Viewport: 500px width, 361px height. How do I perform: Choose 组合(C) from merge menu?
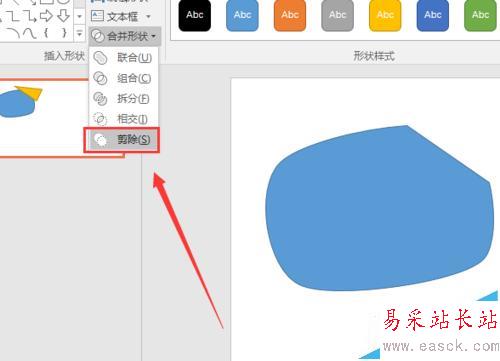pos(124,78)
